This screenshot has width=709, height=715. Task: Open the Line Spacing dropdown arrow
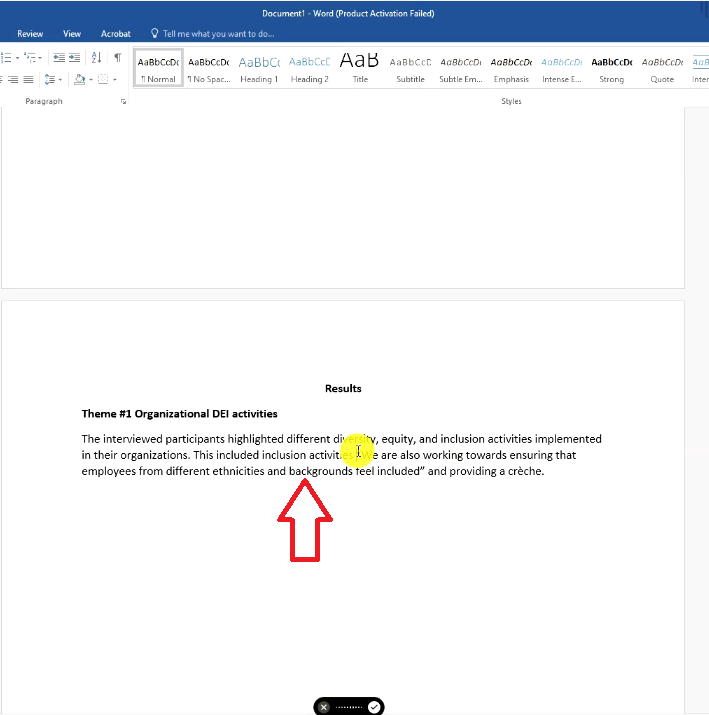[x=60, y=80]
